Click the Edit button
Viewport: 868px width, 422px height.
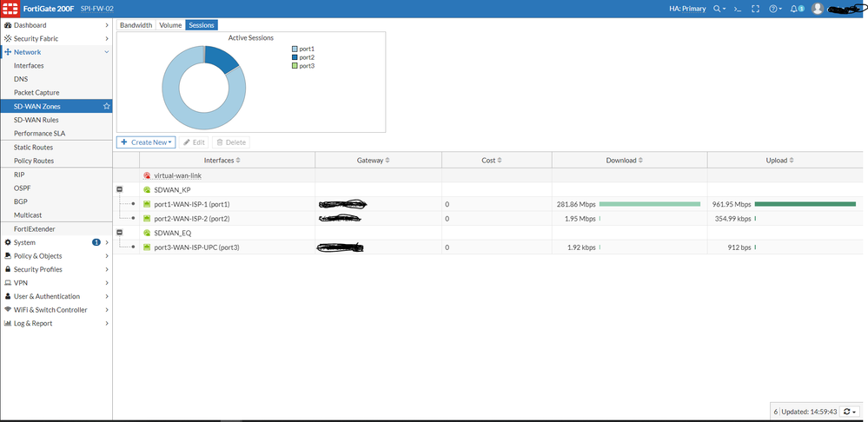[x=194, y=142]
